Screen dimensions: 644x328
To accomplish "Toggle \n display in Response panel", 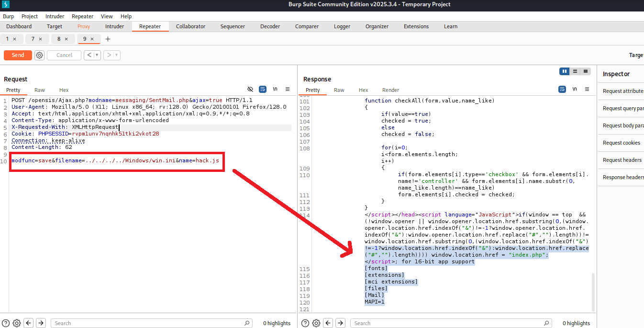I will point(575,89).
